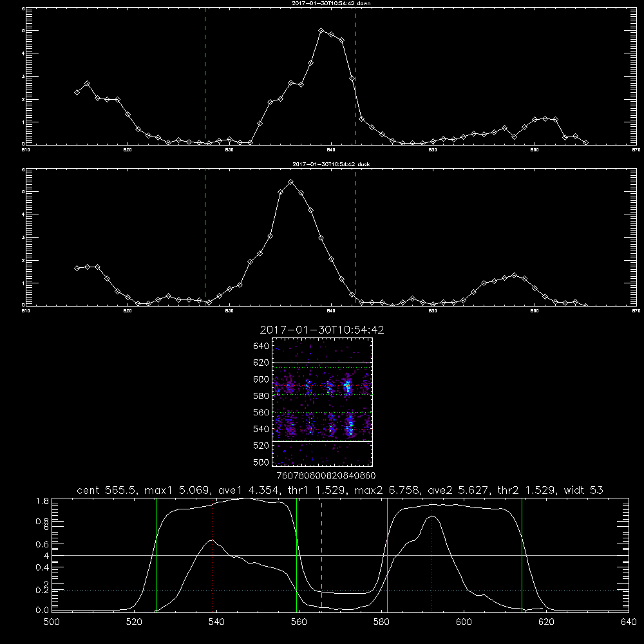Click the 540 label on bottom plot x-axis
Image resolution: width=644 pixels, height=644 pixels.
[x=216, y=622]
